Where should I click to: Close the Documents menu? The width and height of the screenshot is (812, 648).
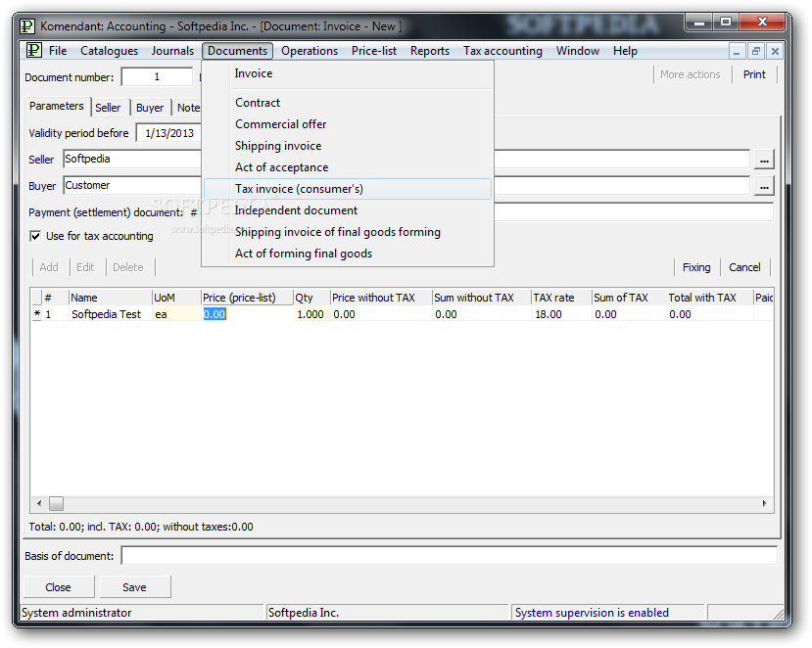pyautogui.click(x=237, y=51)
